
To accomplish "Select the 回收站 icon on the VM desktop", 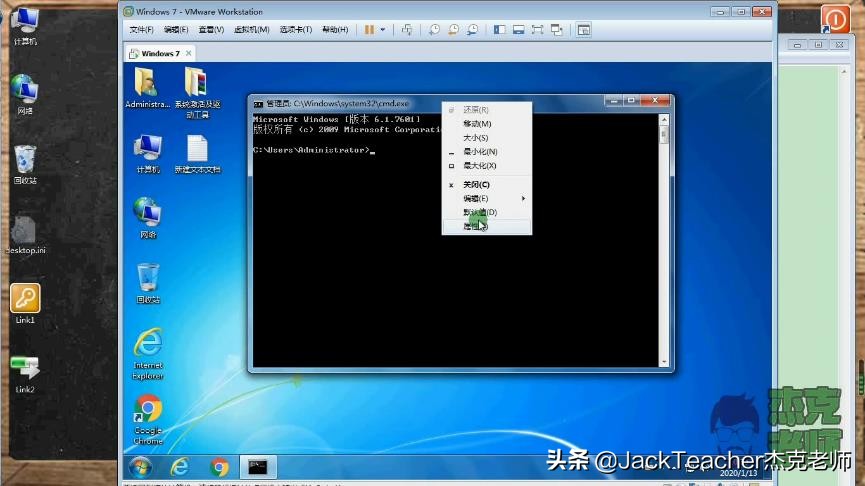I will (148, 283).
